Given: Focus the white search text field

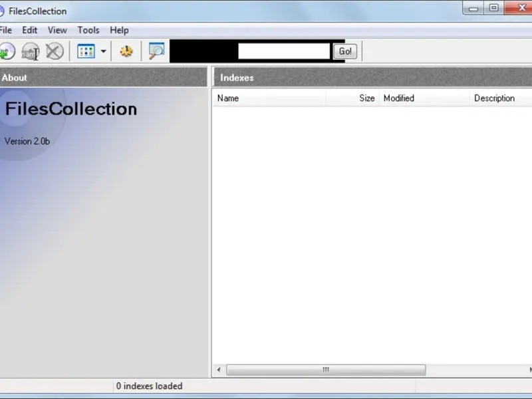Looking at the screenshot, I should pos(284,51).
